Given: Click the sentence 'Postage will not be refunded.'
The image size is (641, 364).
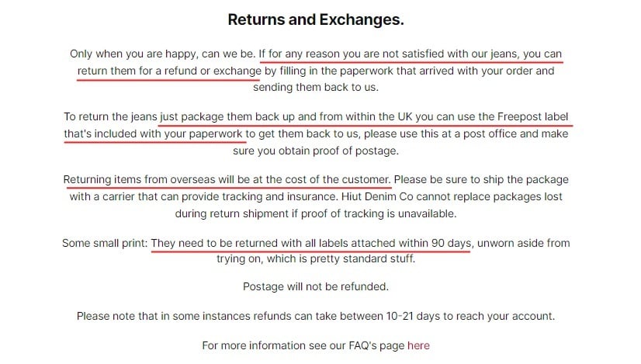Looking at the screenshot, I should [316, 286].
